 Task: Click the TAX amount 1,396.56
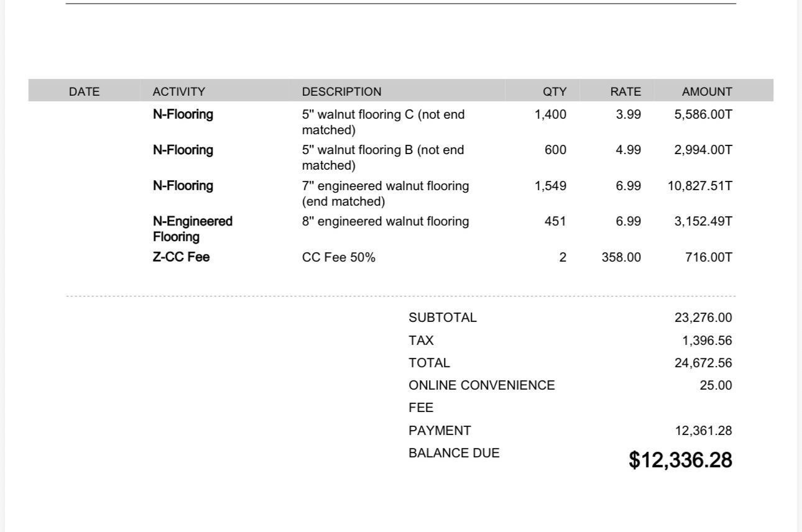pos(707,341)
